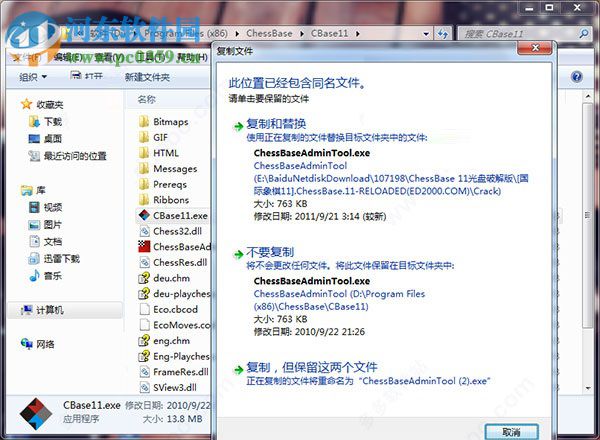The image size is (600, 440).
Task: Open the 组织 (Organize) dropdown
Action: 33,77
